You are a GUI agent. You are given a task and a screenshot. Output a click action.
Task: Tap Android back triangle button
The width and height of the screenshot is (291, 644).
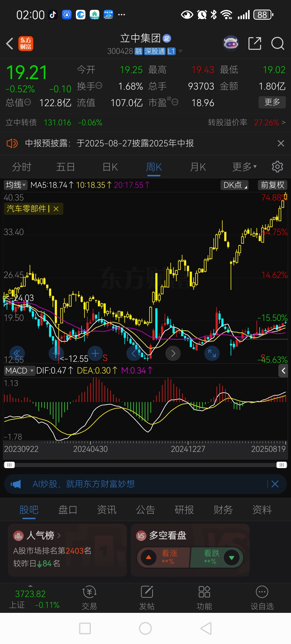pyautogui.click(x=206, y=628)
